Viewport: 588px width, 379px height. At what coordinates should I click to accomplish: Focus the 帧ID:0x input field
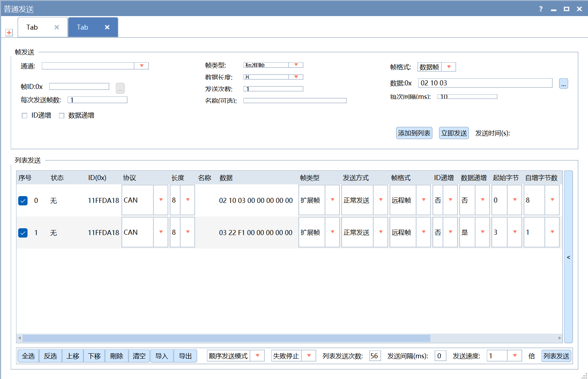pyautogui.click(x=79, y=86)
